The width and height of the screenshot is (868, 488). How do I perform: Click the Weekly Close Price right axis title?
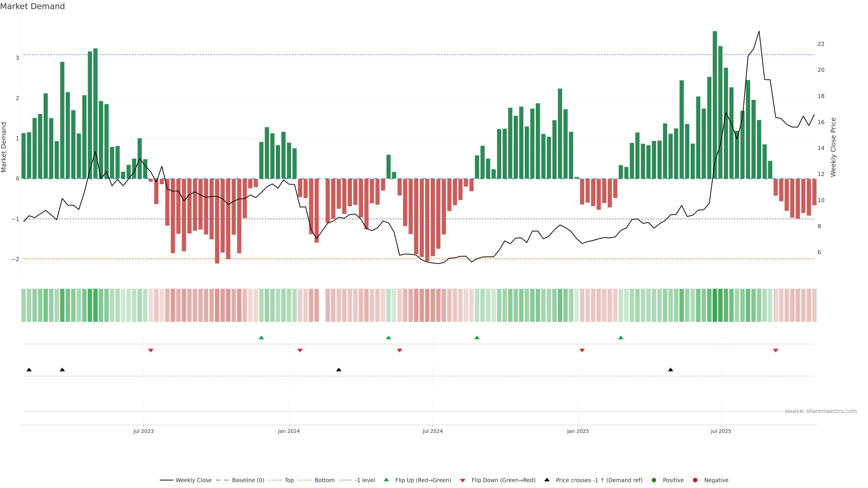833,147
